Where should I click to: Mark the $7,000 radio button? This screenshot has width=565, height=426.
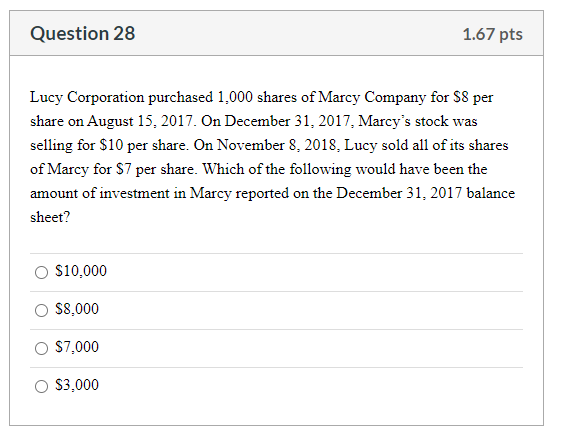click(41, 348)
